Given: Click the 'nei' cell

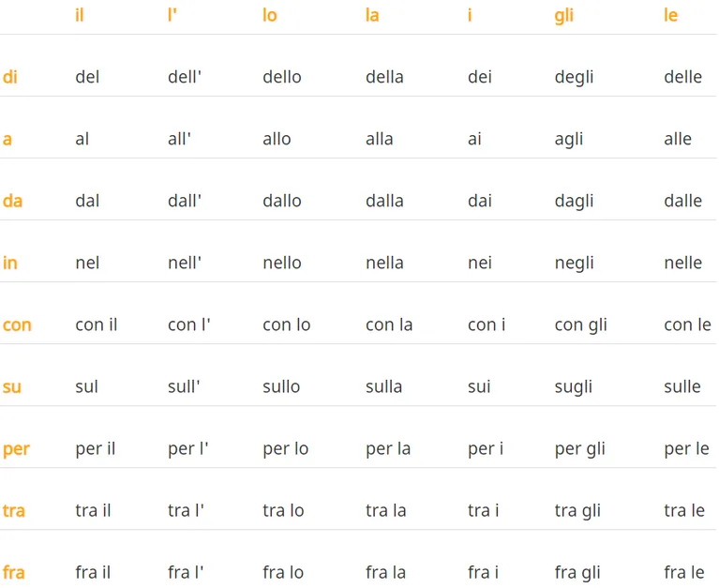Looking at the screenshot, I should pyautogui.click(x=480, y=263).
